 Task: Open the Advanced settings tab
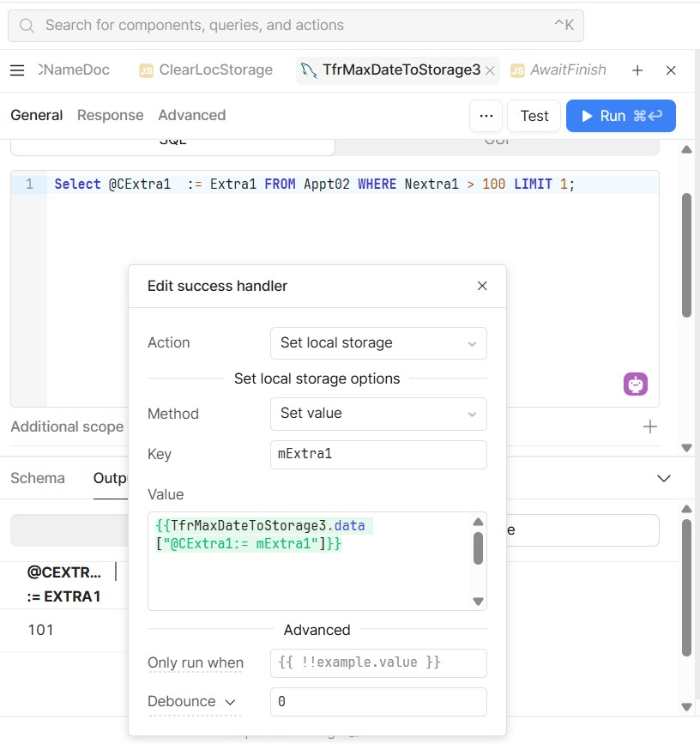pos(191,115)
